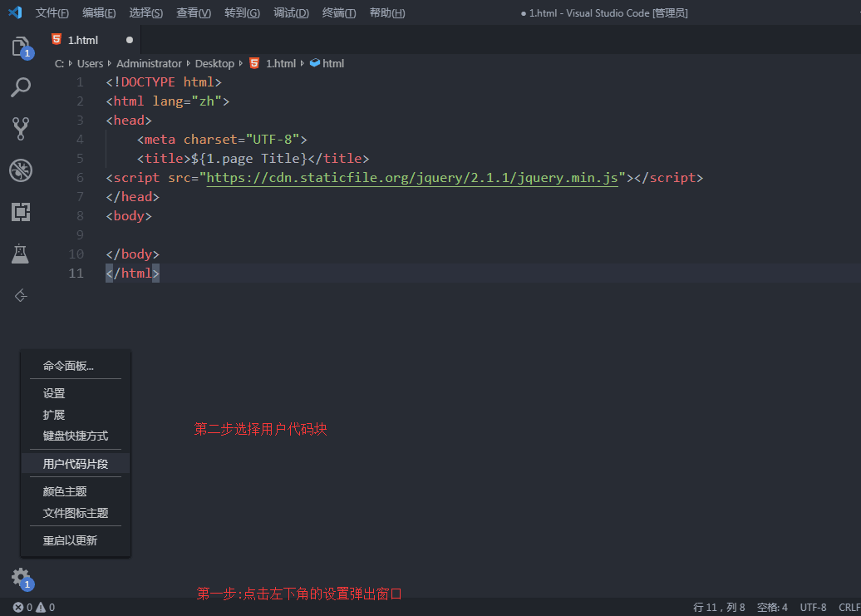Click the closing </html> tag
This screenshot has height=616, width=861.
132,274
